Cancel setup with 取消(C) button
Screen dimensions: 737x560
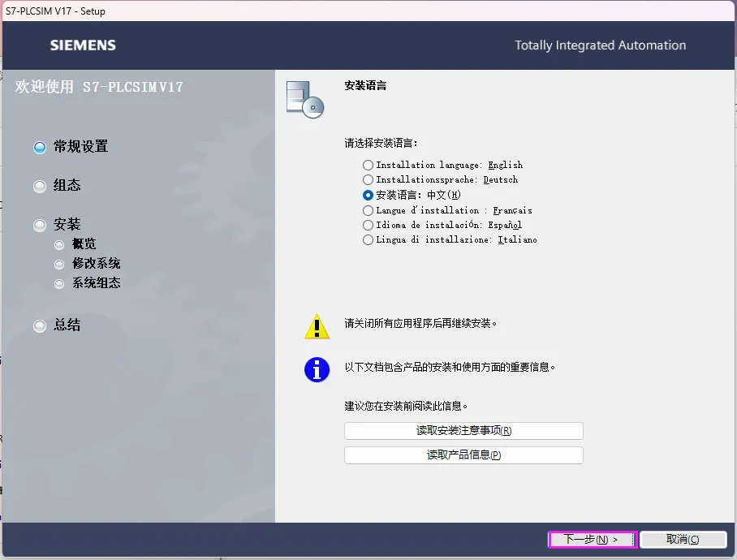tap(683, 540)
